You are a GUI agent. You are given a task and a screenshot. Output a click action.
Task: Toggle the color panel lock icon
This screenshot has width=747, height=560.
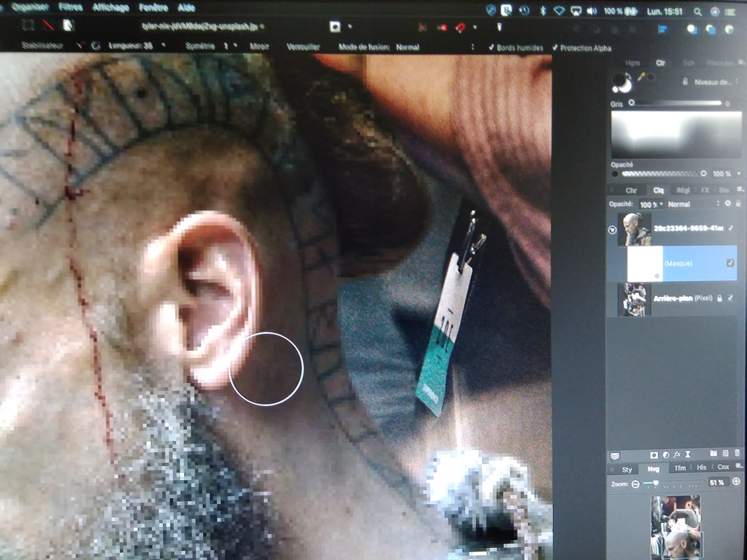(685, 81)
